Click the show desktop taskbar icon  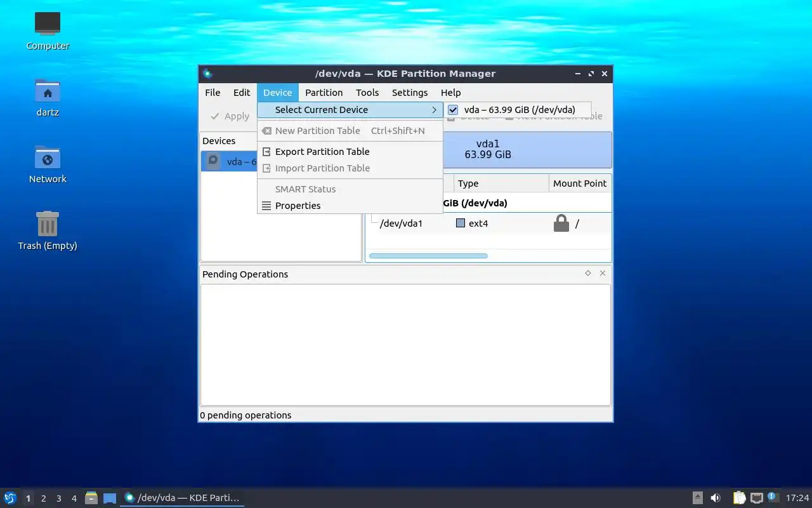[110, 498]
